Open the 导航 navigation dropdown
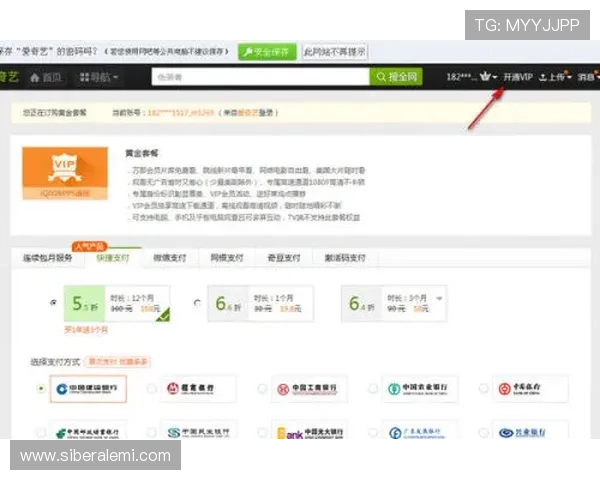Image resolution: width=600 pixels, height=480 pixels. (98, 78)
